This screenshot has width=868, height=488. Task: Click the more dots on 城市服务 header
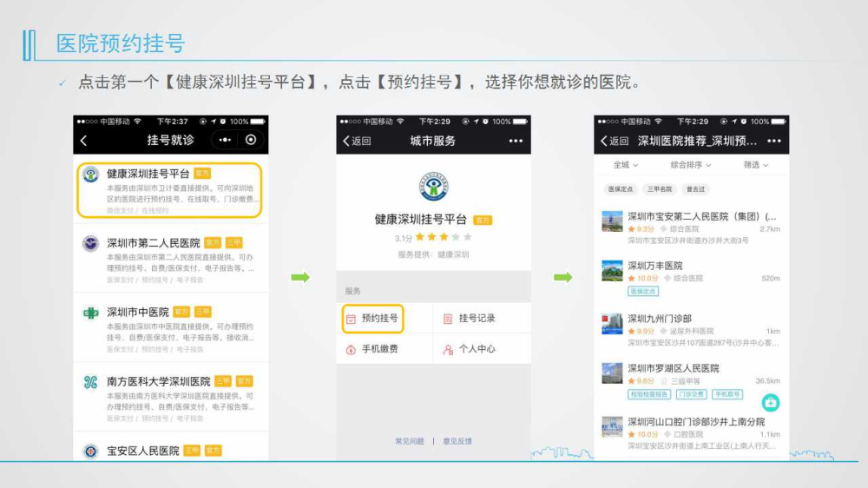(x=516, y=141)
